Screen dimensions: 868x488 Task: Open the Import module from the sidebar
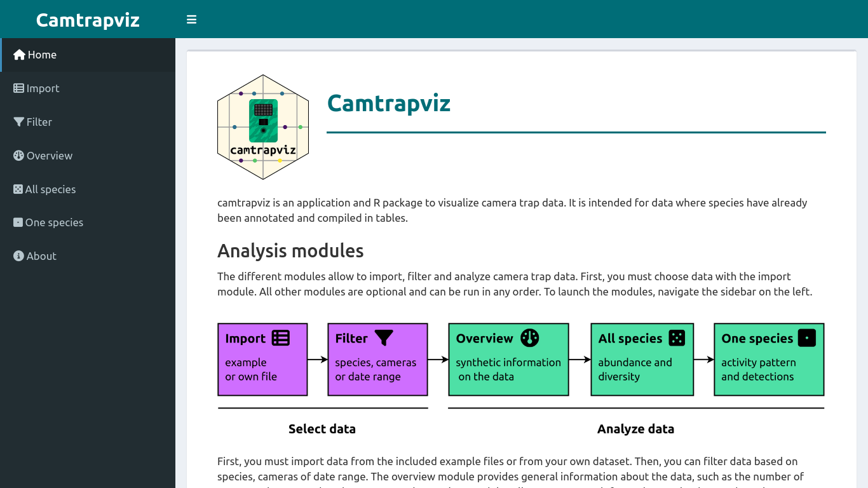coord(43,88)
